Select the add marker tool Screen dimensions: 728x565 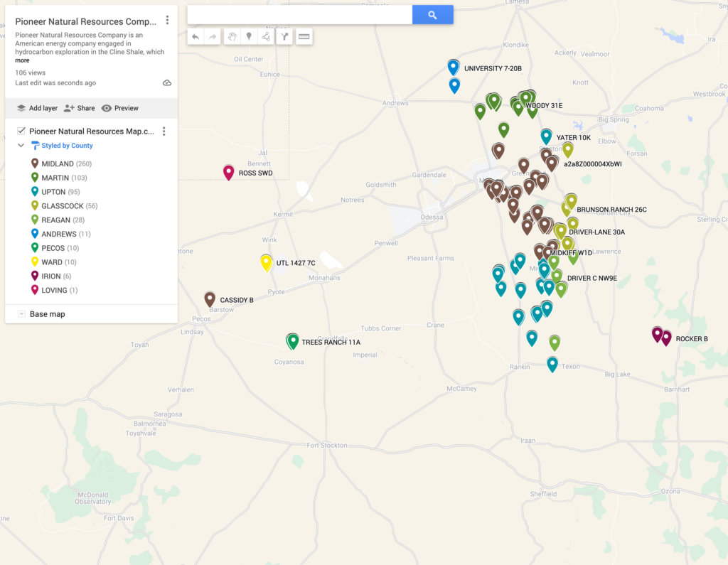click(249, 37)
